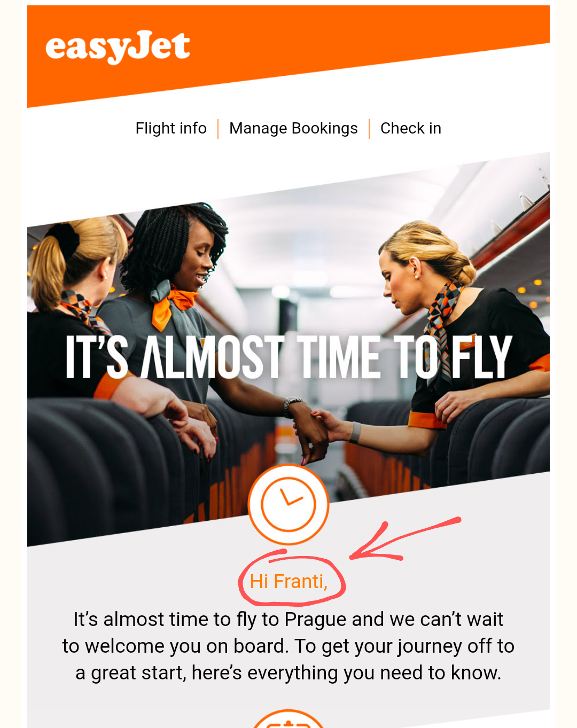Go to Manage Bookings
Viewport: 577px width, 728px height.
293,128
